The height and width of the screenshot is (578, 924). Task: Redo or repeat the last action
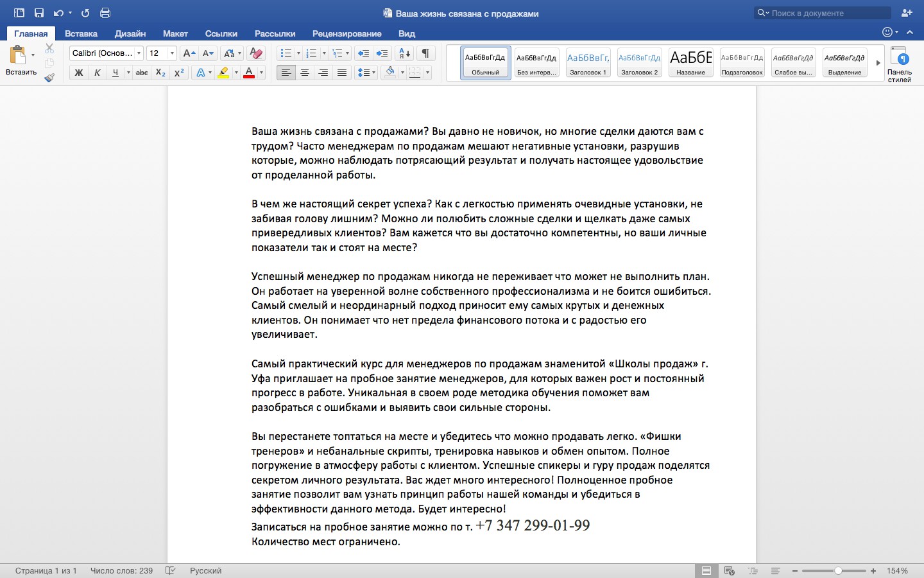[x=85, y=13]
